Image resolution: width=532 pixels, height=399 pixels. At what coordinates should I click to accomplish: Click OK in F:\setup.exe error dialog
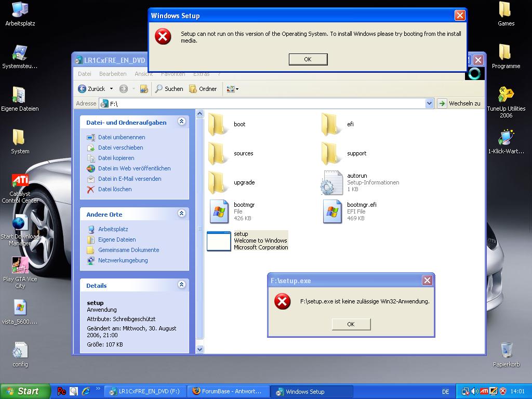[x=351, y=324]
